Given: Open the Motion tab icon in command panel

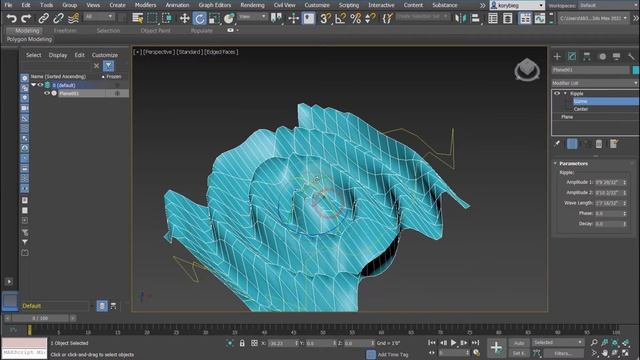Looking at the screenshot, I should [x=602, y=57].
